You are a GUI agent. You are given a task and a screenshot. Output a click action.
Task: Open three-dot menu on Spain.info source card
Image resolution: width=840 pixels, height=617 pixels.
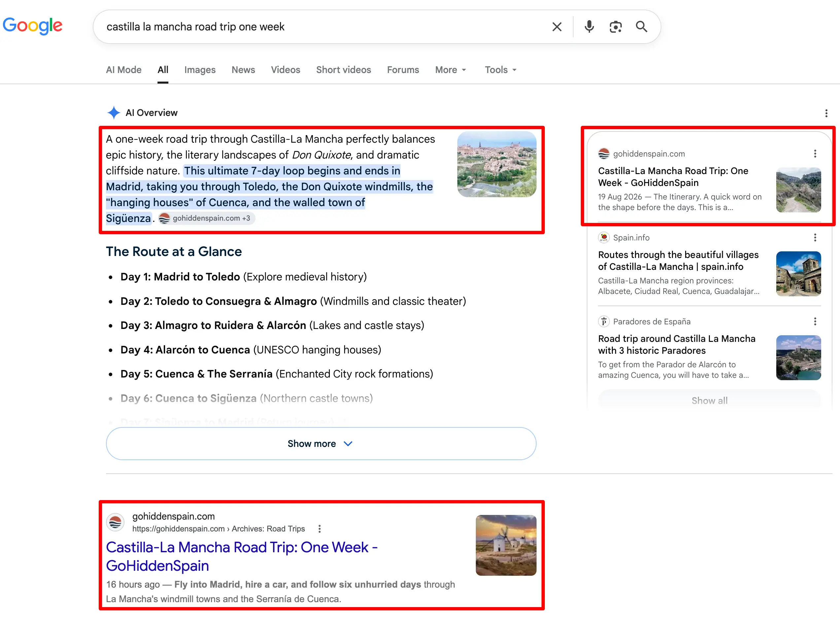815,237
